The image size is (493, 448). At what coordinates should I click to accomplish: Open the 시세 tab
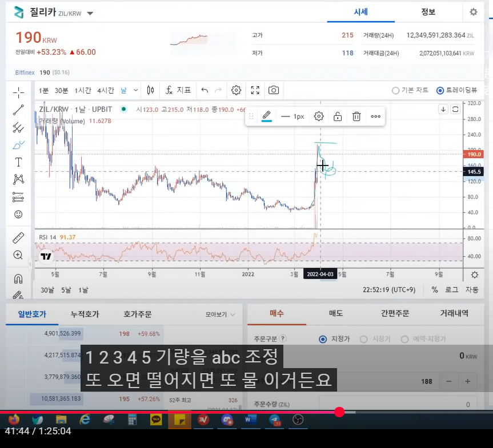tap(360, 12)
